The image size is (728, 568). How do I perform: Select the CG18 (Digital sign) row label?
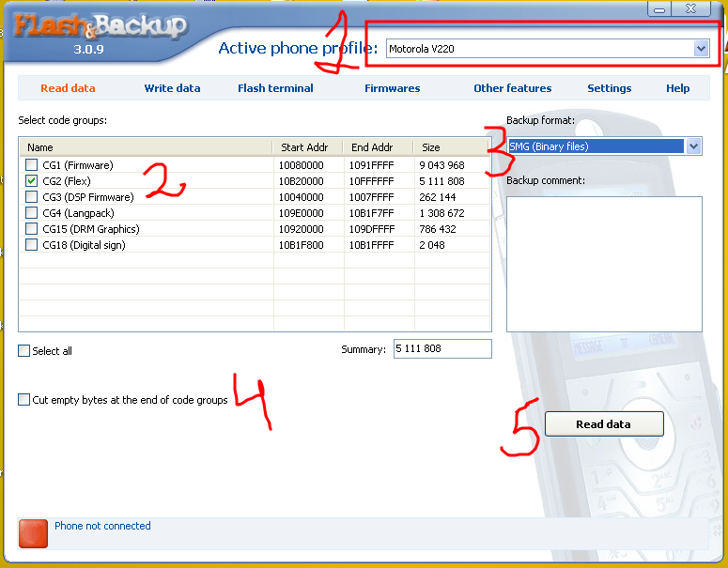pyautogui.click(x=84, y=245)
